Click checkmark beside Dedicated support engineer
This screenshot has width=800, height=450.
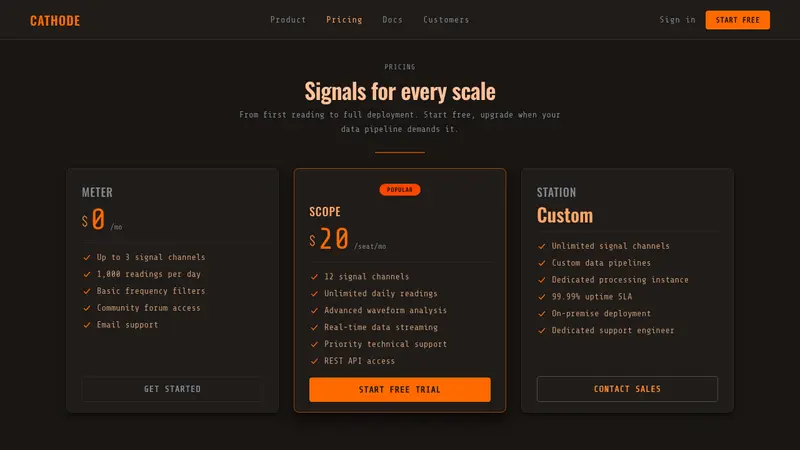click(542, 330)
